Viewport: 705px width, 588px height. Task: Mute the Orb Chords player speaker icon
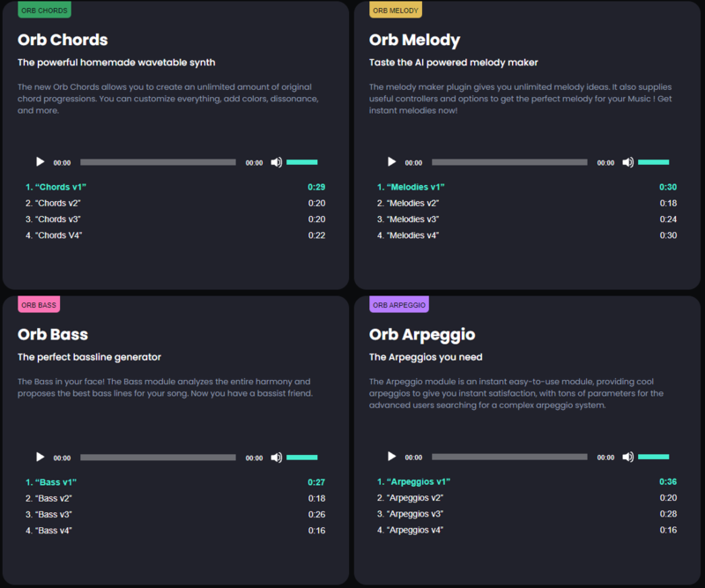point(276,162)
